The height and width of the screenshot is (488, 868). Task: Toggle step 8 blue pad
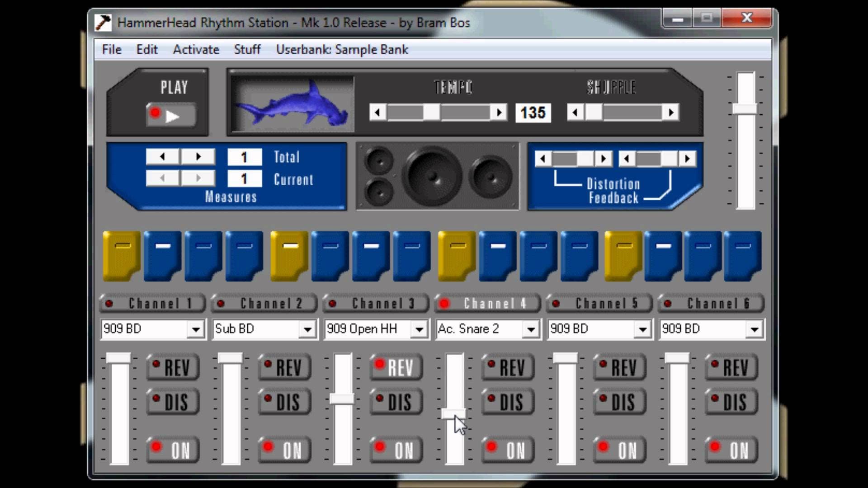coord(411,256)
